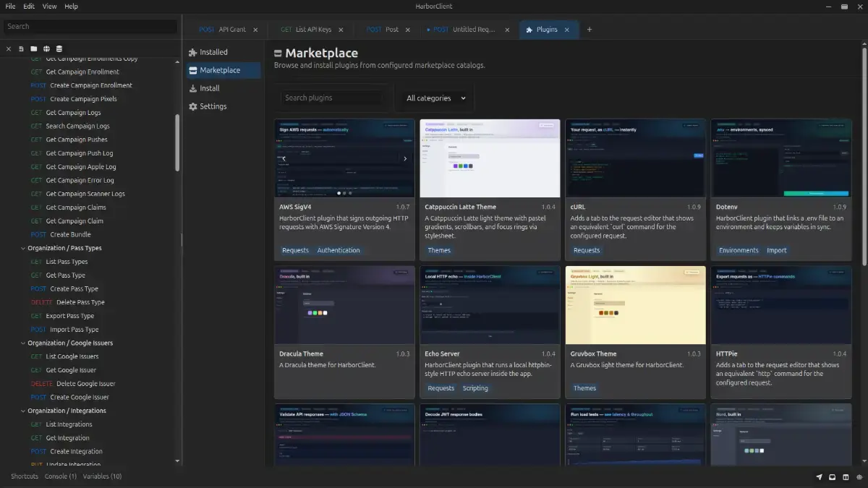Screen dimensions: 868x488
Task: Open the File menu
Action: click(10, 6)
